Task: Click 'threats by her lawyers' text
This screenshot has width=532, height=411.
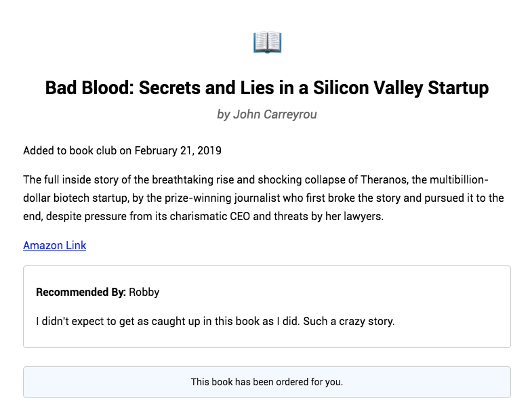Action: 329,217
